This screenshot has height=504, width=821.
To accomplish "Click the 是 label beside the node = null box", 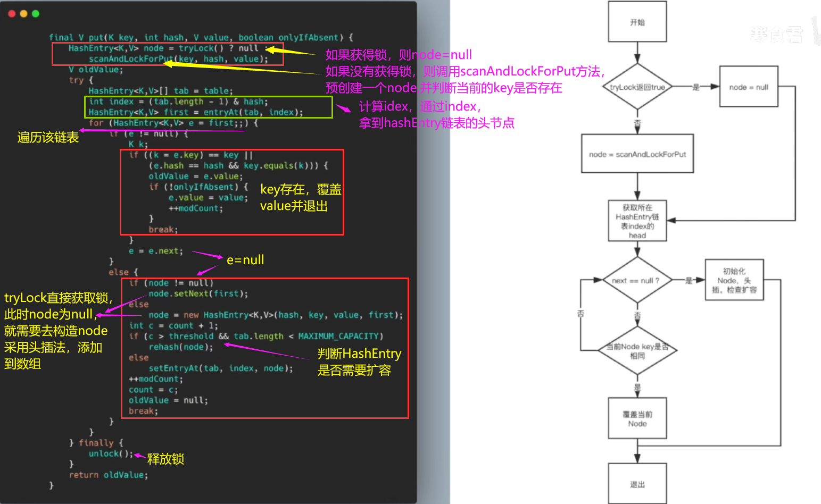I will pos(696,87).
